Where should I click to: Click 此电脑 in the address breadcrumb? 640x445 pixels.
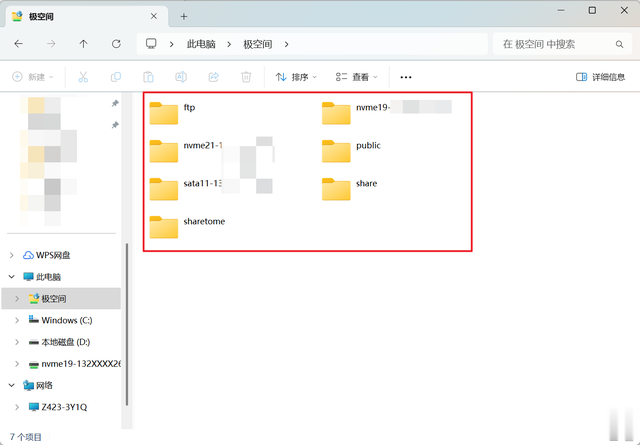201,44
